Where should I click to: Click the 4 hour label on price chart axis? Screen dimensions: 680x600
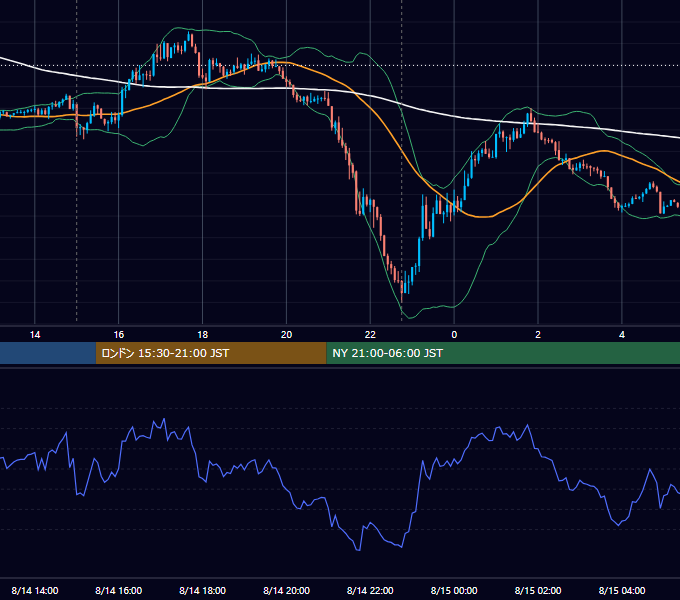[622, 335]
